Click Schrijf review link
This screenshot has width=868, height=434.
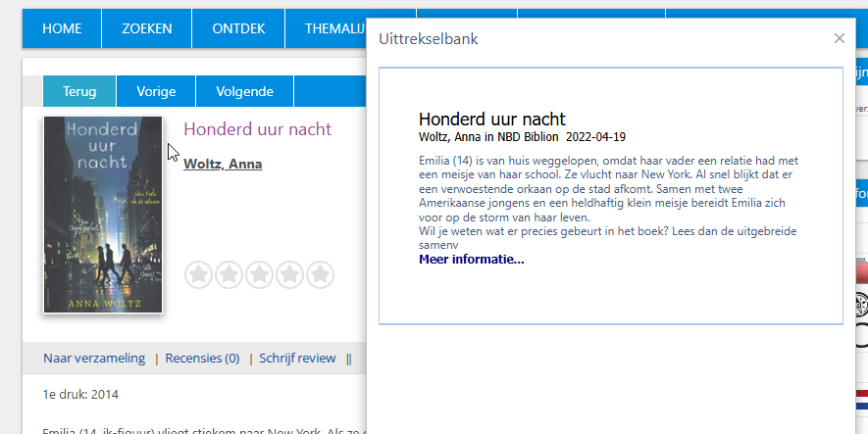297,359
